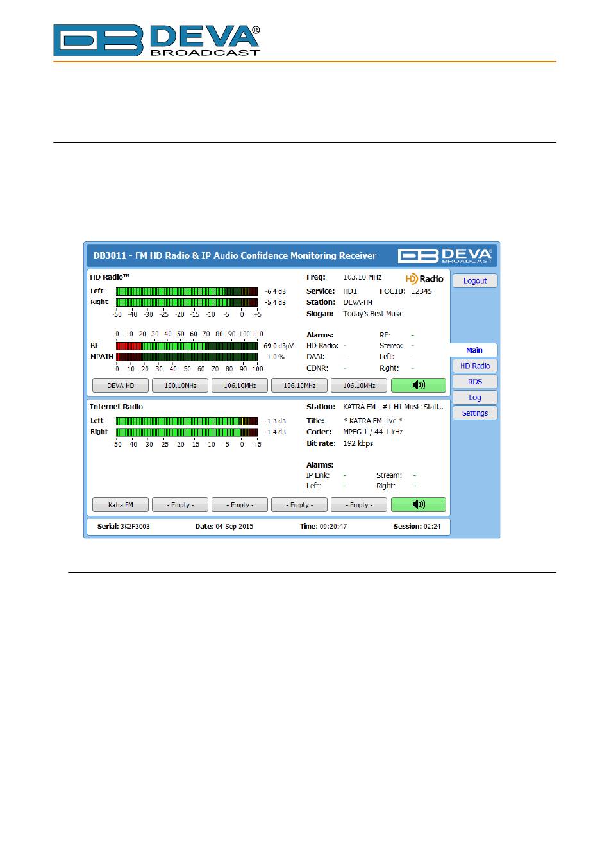Log out using the Logout button

[475, 280]
